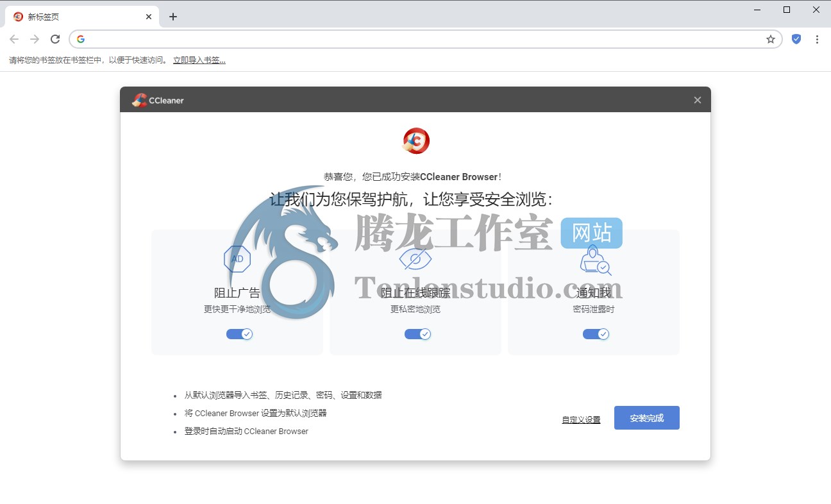
Task: Close the browser window
Action: (x=816, y=10)
